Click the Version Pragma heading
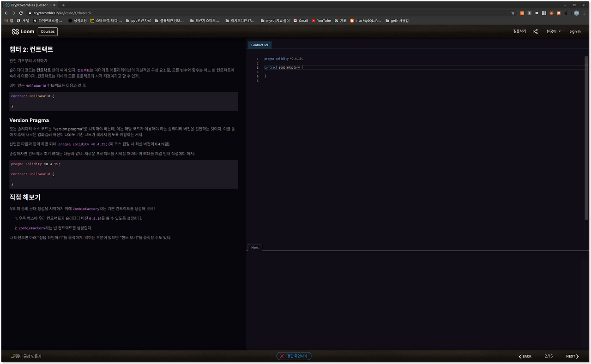Image resolution: width=591 pixels, height=364 pixels. coord(29,120)
